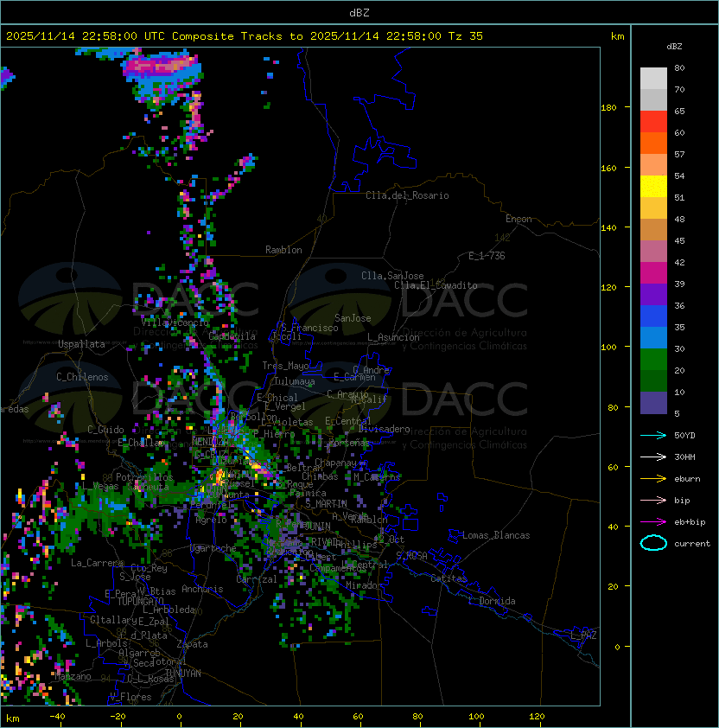Click the C_Guido label
This screenshot has height=728, width=719.
click(105, 430)
